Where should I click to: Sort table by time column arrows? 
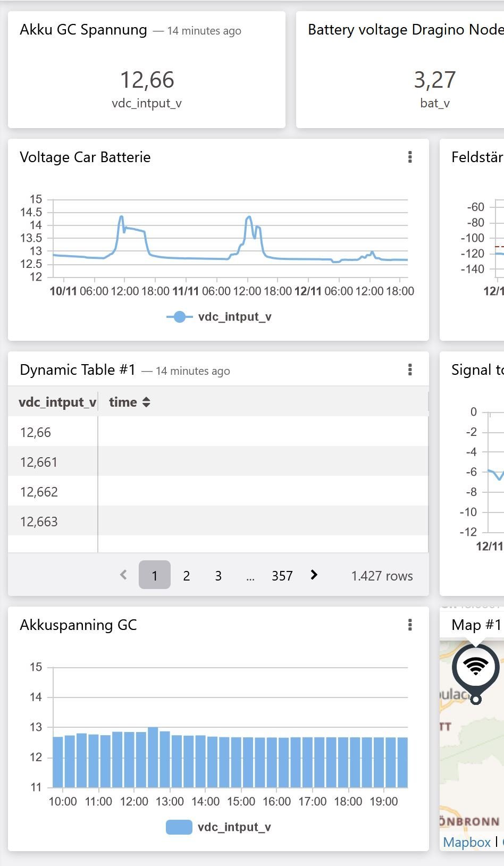click(x=146, y=402)
